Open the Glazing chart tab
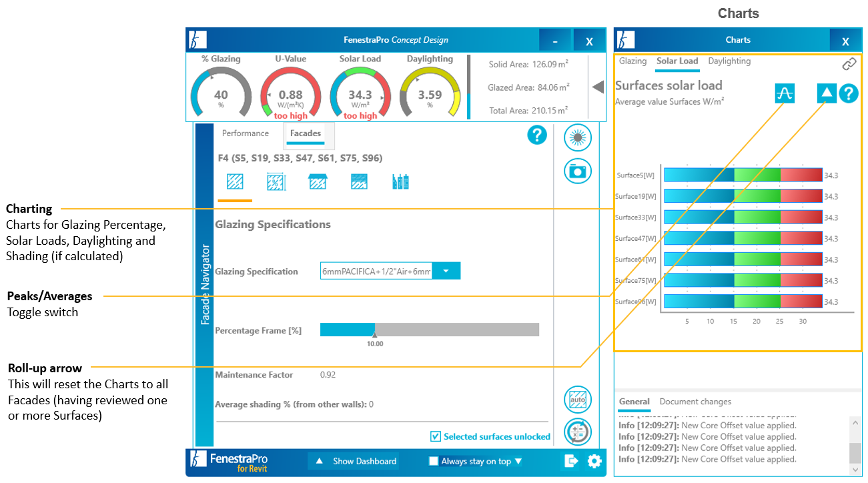This screenshot has height=483, width=868. [x=633, y=61]
